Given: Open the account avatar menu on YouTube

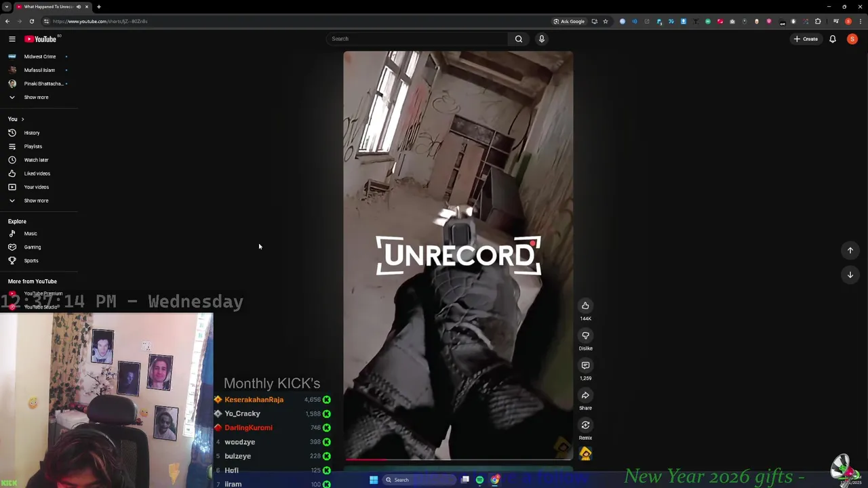Looking at the screenshot, I should pyautogui.click(x=852, y=39).
